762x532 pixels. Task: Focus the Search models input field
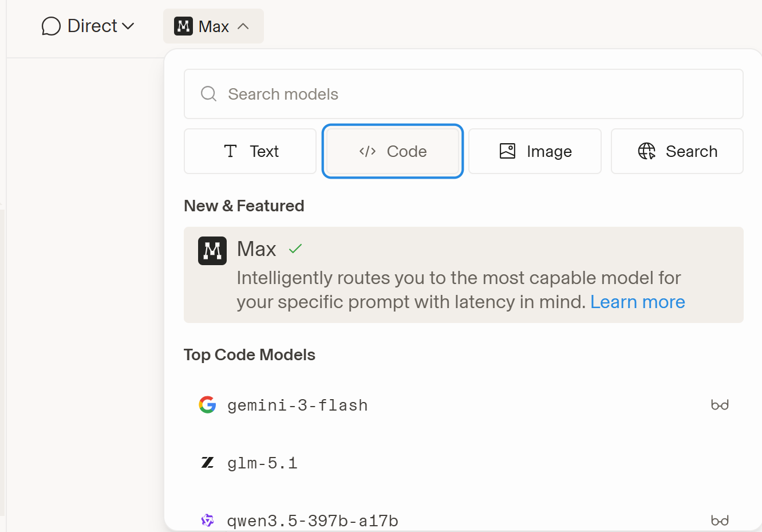click(x=464, y=94)
